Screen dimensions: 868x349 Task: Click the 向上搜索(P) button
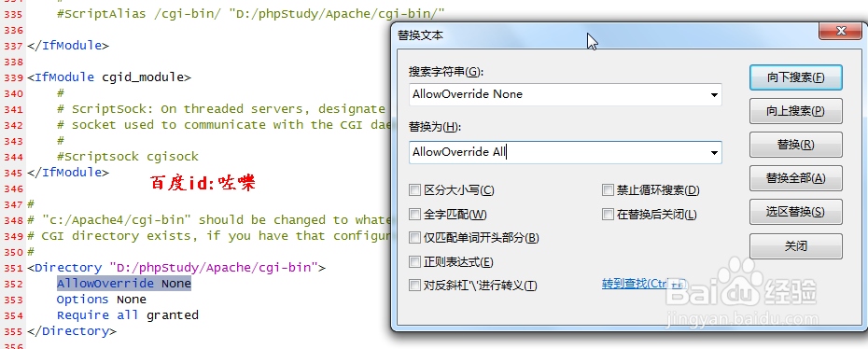795,111
